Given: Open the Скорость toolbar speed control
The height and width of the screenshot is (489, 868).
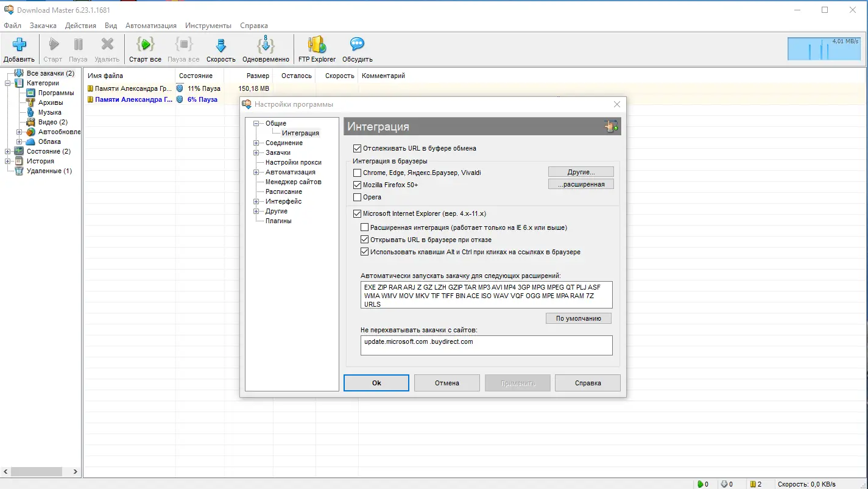Looking at the screenshot, I should (221, 49).
